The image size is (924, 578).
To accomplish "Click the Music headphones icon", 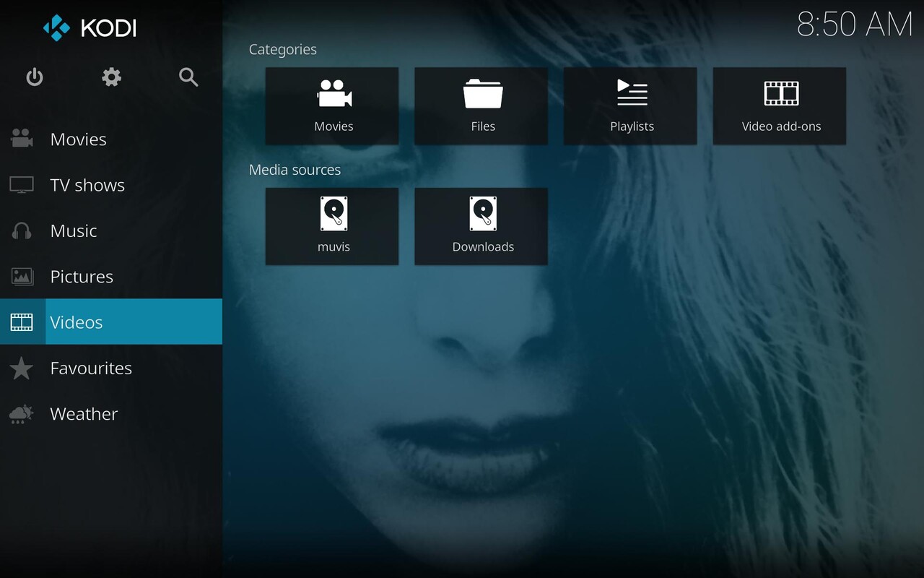I will pos(22,231).
